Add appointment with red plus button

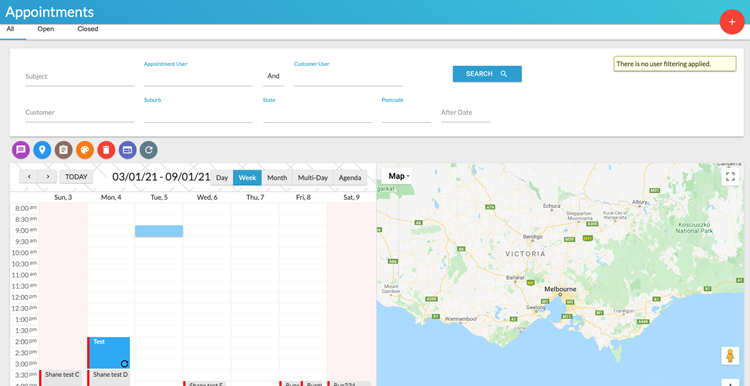pyautogui.click(x=732, y=22)
